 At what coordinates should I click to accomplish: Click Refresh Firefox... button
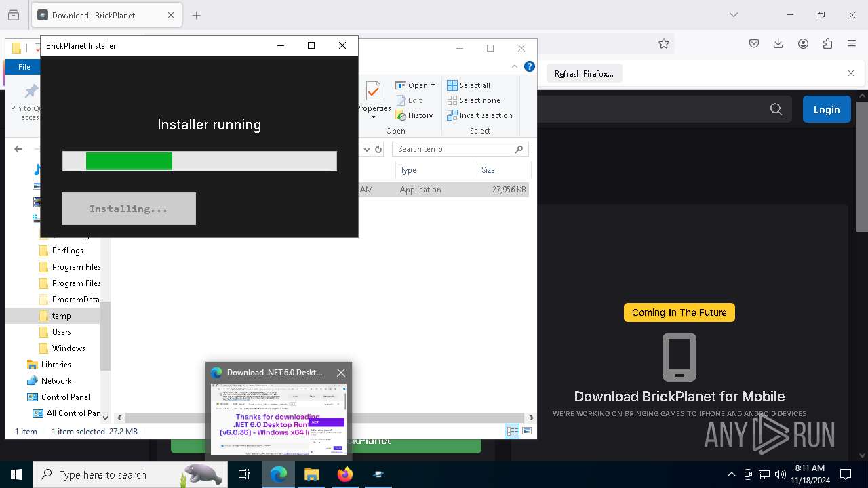pos(584,73)
